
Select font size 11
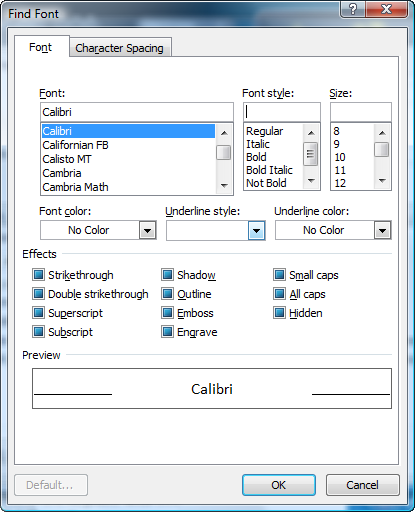coord(353,170)
